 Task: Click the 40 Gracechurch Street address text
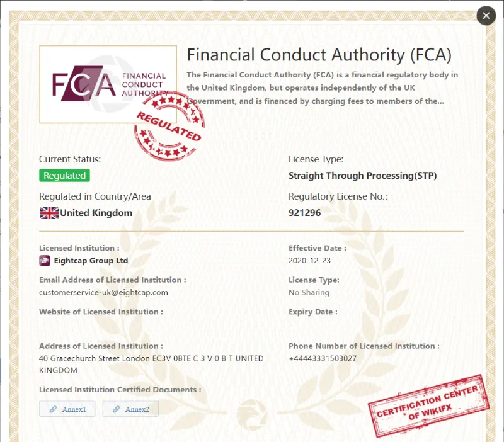click(151, 365)
